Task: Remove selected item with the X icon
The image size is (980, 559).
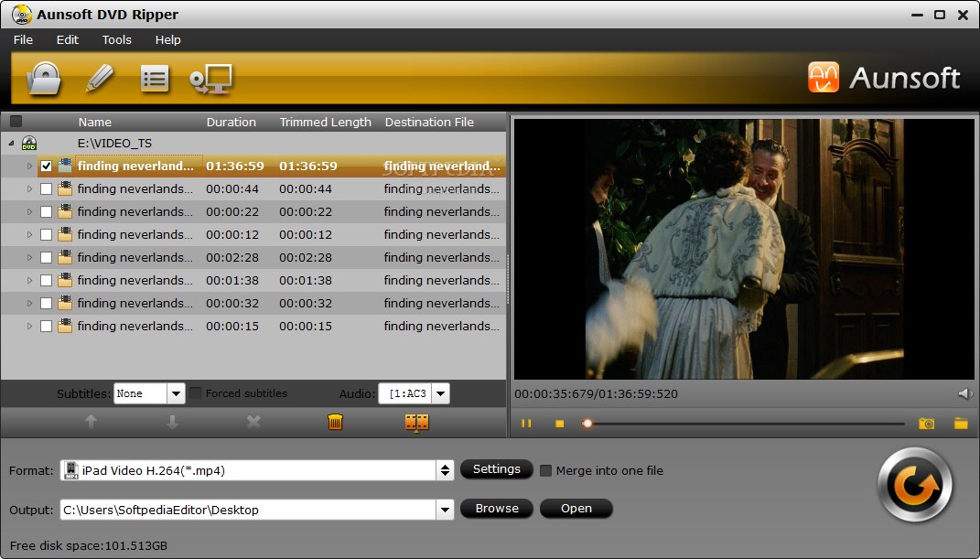Action: tap(253, 422)
